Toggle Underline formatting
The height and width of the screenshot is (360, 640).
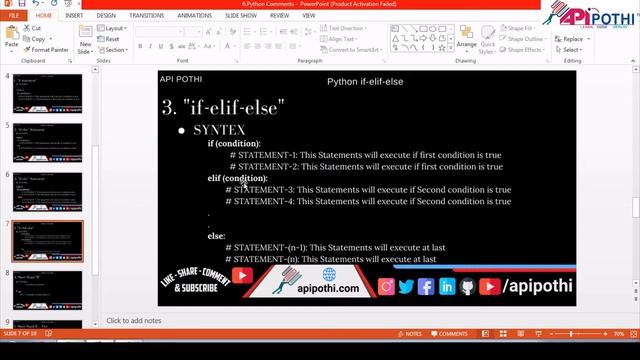[161, 47]
